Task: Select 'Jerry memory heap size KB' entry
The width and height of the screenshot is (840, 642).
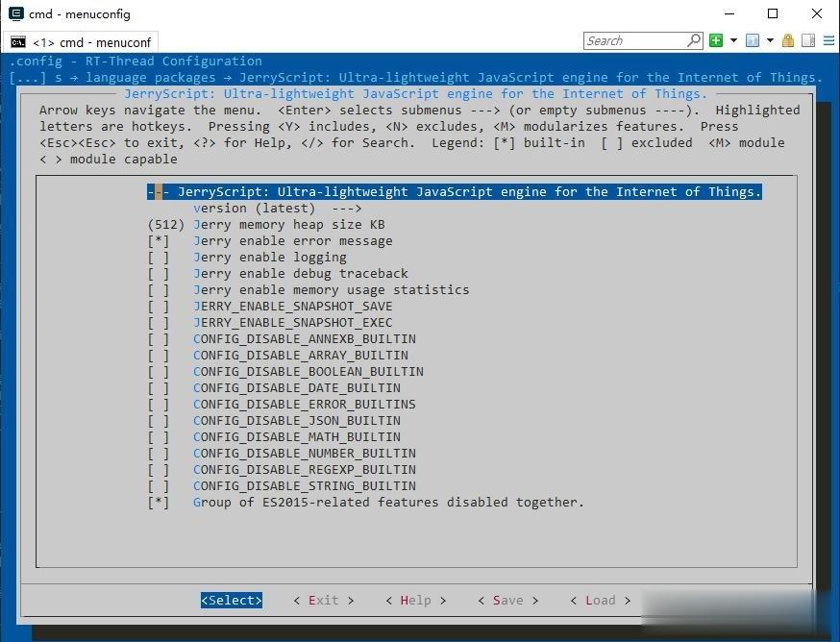Action: coord(289,225)
